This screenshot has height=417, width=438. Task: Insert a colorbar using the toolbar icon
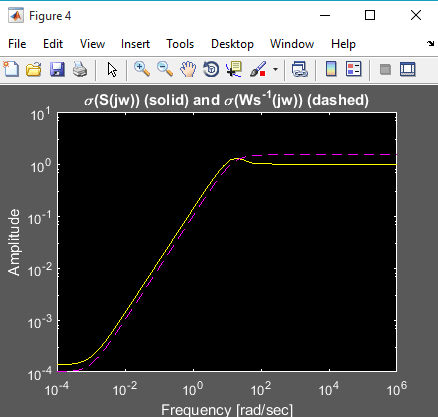331,69
